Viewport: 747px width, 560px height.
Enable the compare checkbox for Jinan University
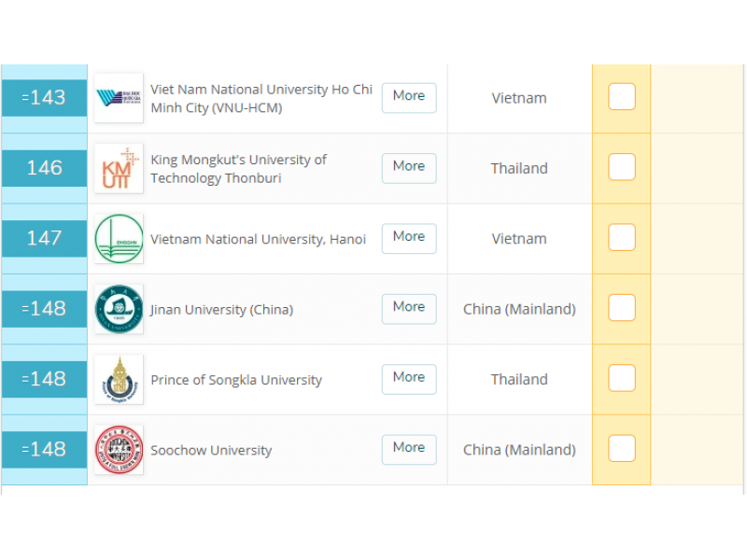(621, 307)
